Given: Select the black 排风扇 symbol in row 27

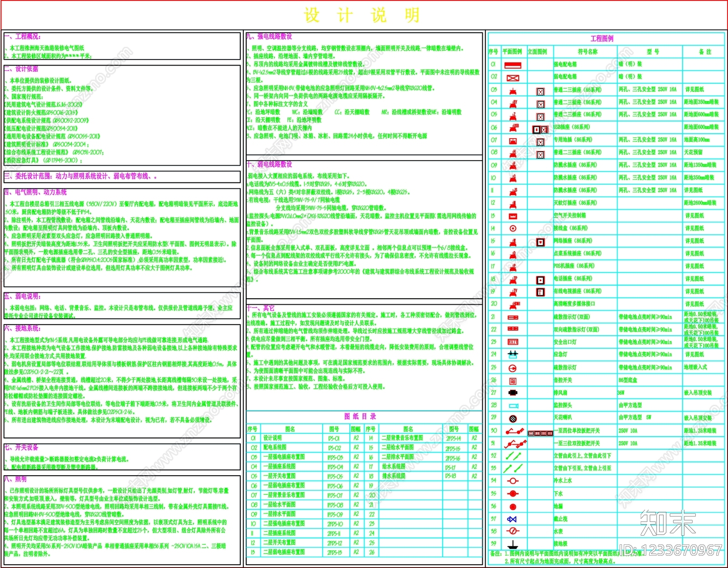Looking at the screenshot, I should 513,393.
